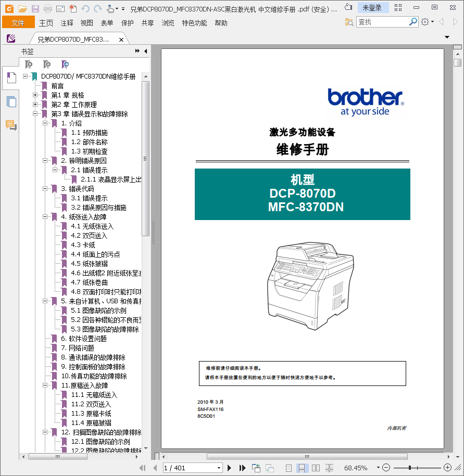The image size is (464, 476).
Task: Go to the first page button
Action: pos(142,468)
